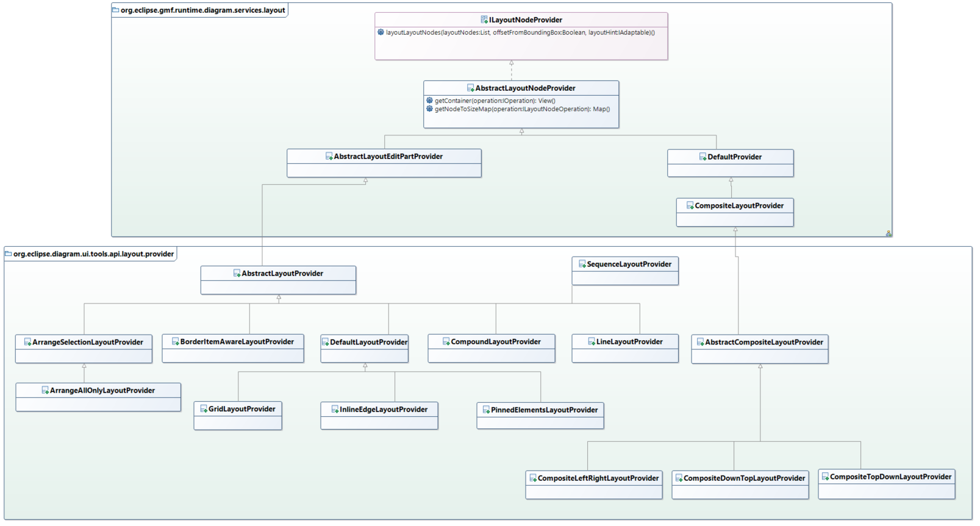Click the folder icon of org.eclipse.gmf.runtime.diagram.services.layout package

pyautogui.click(x=115, y=10)
